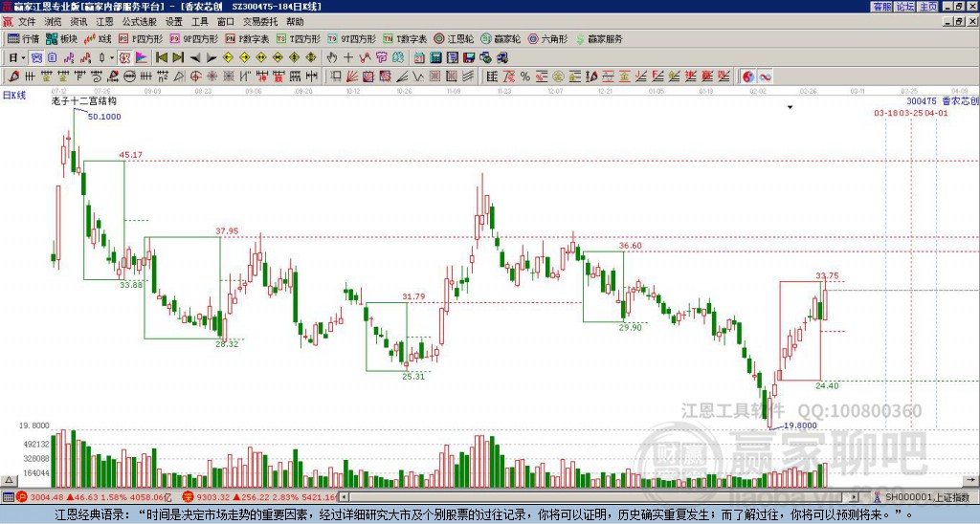Toggle the yin-yang icon
Image resolution: width=980 pixels, height=524 pixels.
coord(748,76)
